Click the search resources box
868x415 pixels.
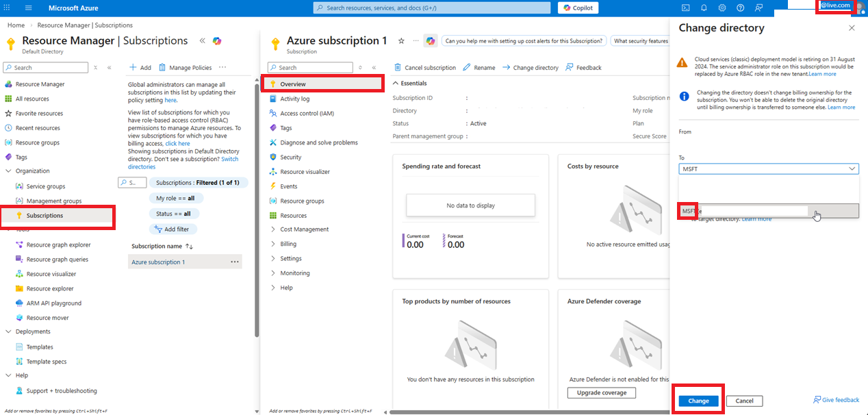point(433,8)
